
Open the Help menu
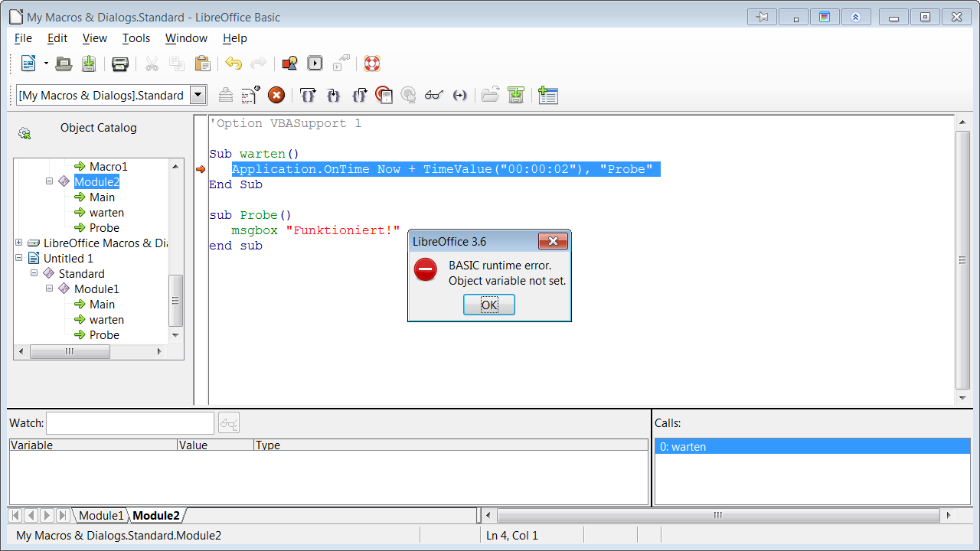pos(235,37)
